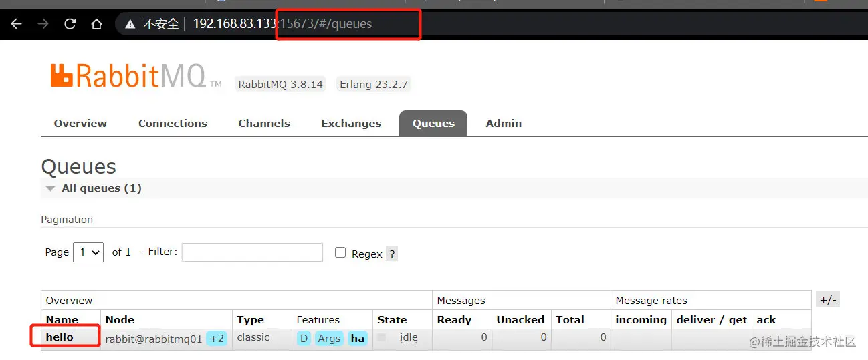Viewport: 868px width, 360px height.
Task: Sort by the Name column header
Action: tap(62, 319)
